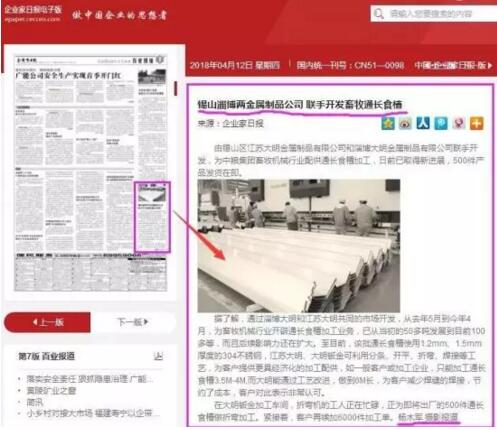Go to previous page 上一版
This screenshot has width=497, height=430.
[47, 322]
